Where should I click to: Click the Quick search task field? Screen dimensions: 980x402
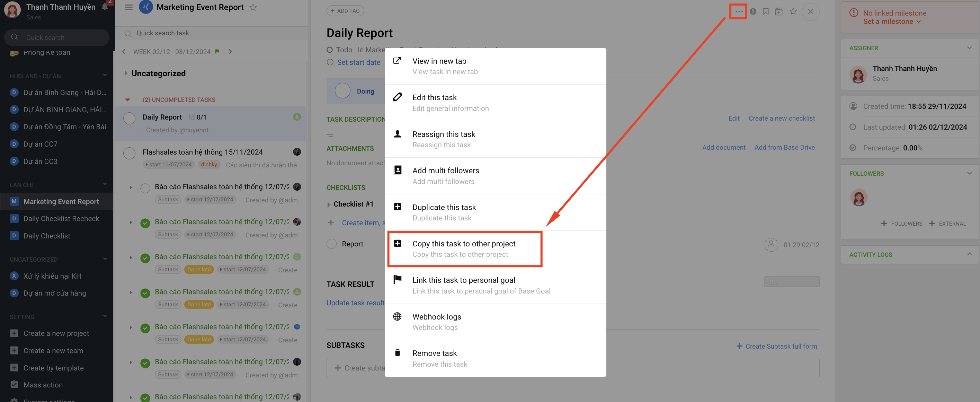213,33
